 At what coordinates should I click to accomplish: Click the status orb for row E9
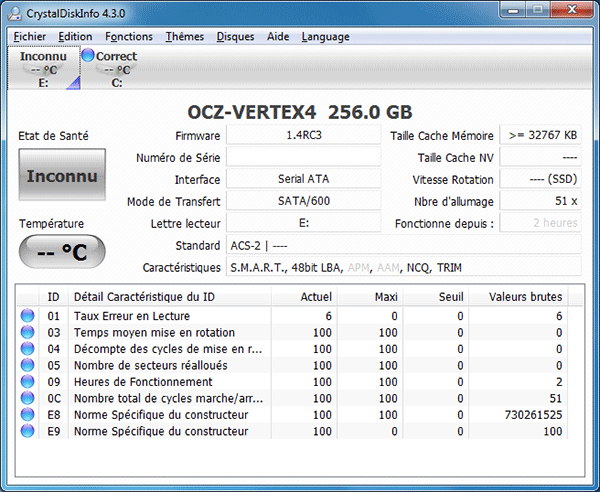tap(27, 431)
